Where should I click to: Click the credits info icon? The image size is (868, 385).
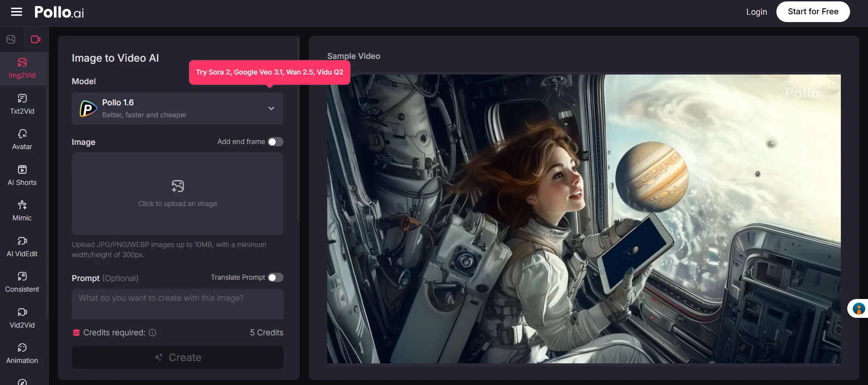[152, 333]
